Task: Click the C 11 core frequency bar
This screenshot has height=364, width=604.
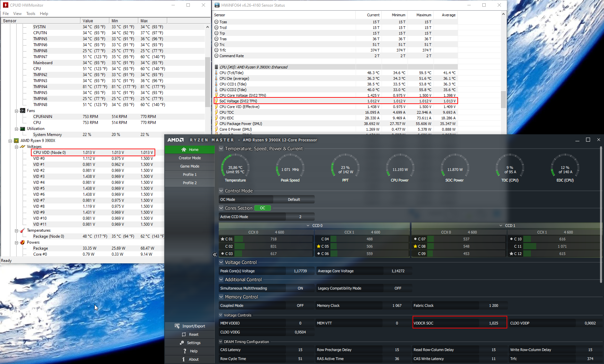Action: tap(562, 246)
